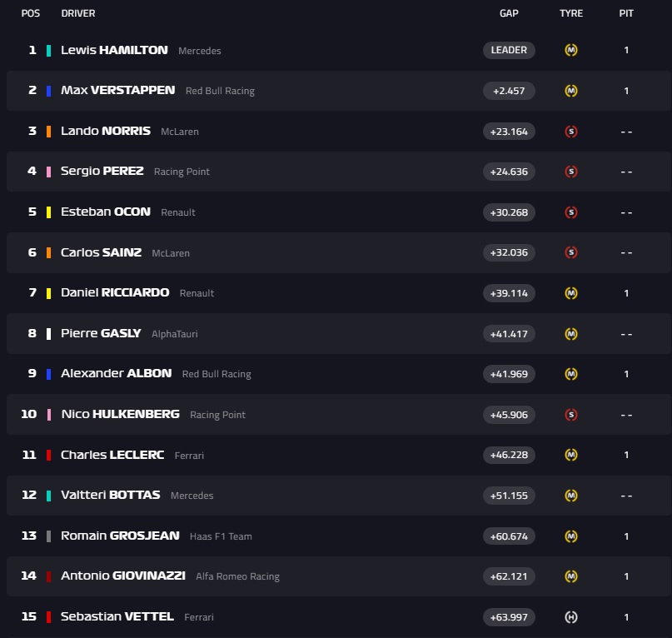Click yellow Renault colour bar beside Ricciardo
Viewport: 672px width, 638px height.
click(49, 293)
